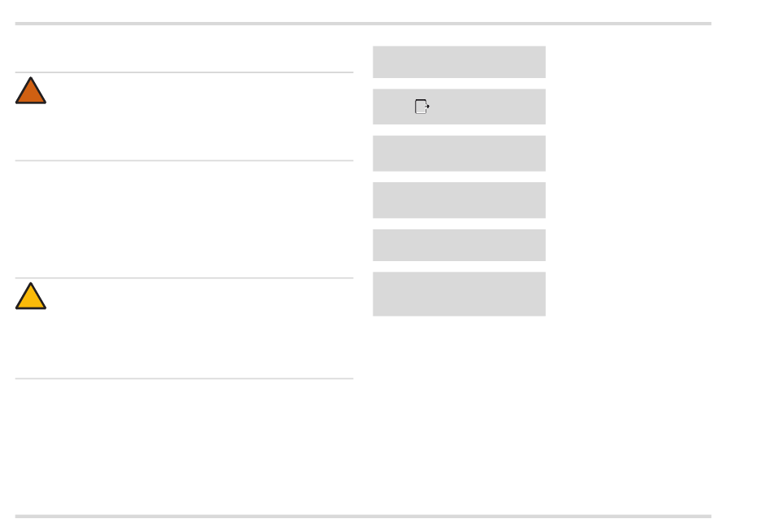
Task: Click the thin divider closing the yellow caution section
Action: [184, 378]
